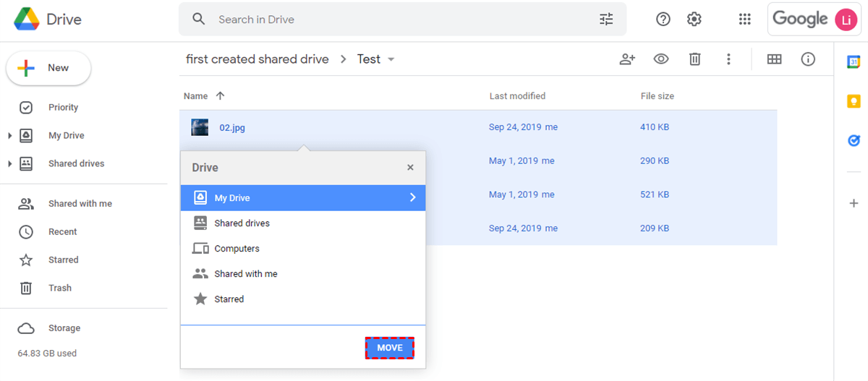868x381 pixels.
Task: Click the New button
Action: [48, 68]
